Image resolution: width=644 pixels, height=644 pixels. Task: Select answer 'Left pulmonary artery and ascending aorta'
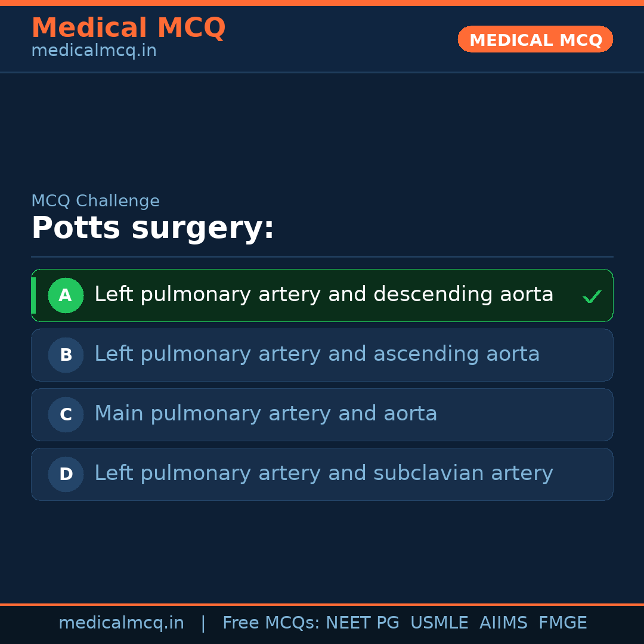tap(317, 354)
